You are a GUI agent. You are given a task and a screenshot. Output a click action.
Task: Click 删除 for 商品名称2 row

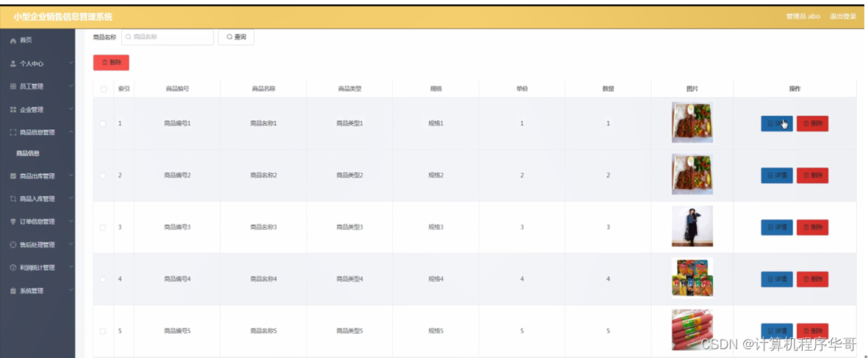pos(812,175)
